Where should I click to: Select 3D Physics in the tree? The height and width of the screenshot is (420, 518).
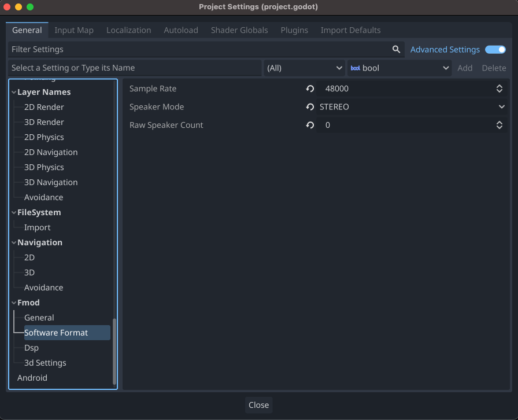(44, 167)
